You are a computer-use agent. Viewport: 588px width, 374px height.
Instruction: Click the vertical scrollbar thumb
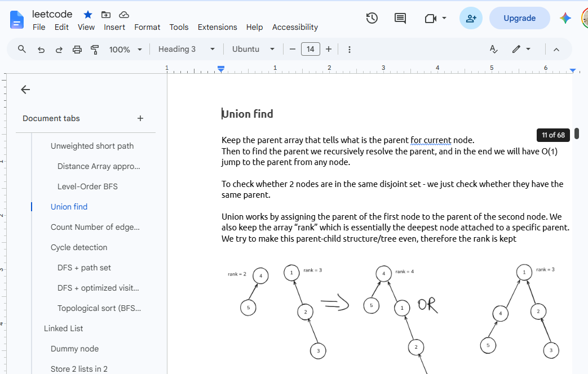tap(577, 133)
